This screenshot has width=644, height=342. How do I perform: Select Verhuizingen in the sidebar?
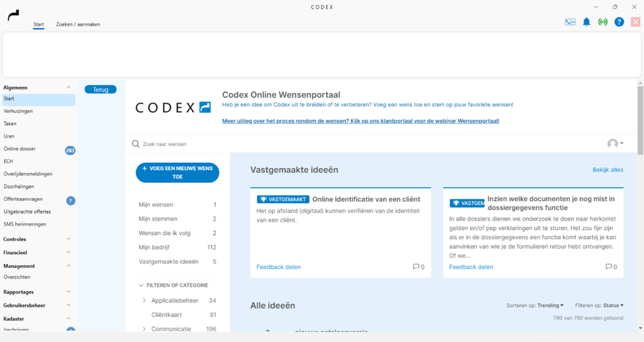pyautogui.click(x=18, y=111)
